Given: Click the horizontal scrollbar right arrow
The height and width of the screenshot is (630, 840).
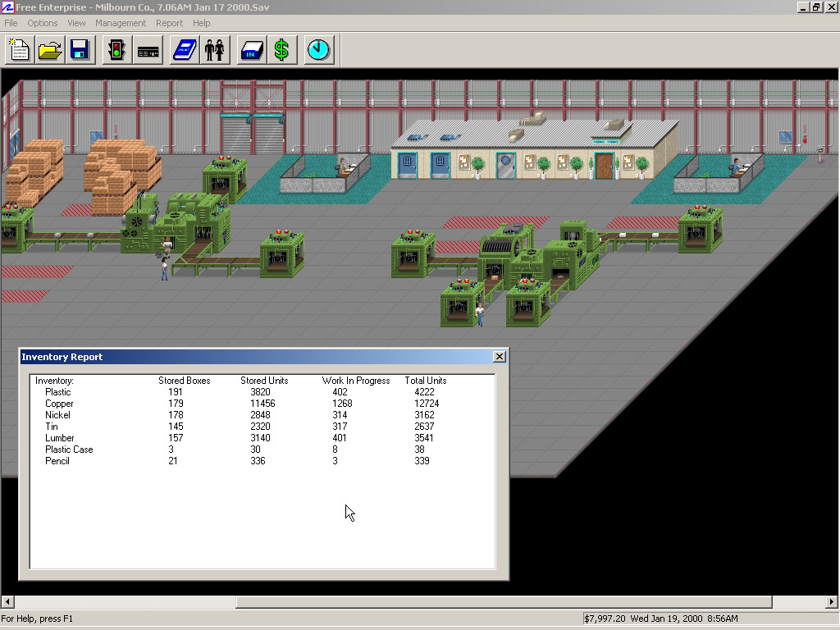Looking at the screenshot, I should point(832,601).
